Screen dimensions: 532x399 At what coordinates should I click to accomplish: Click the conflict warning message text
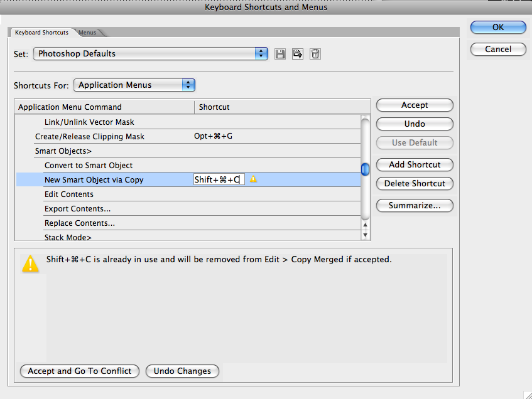click(219, 259)
